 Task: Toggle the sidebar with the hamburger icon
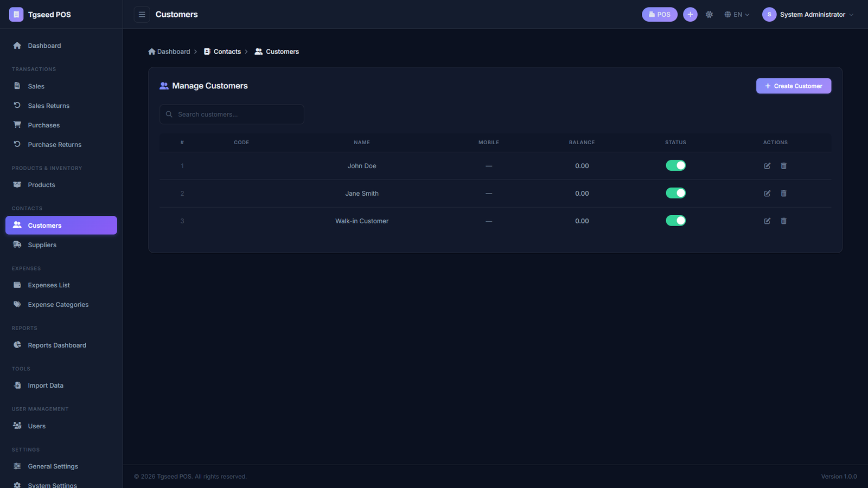pos(142,15)
